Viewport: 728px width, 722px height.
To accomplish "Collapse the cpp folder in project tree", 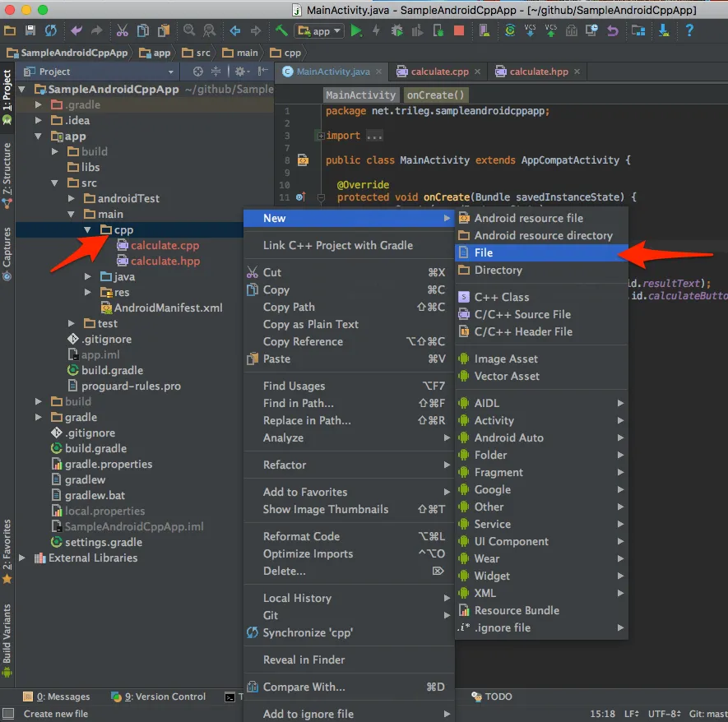I will [88, 230].
